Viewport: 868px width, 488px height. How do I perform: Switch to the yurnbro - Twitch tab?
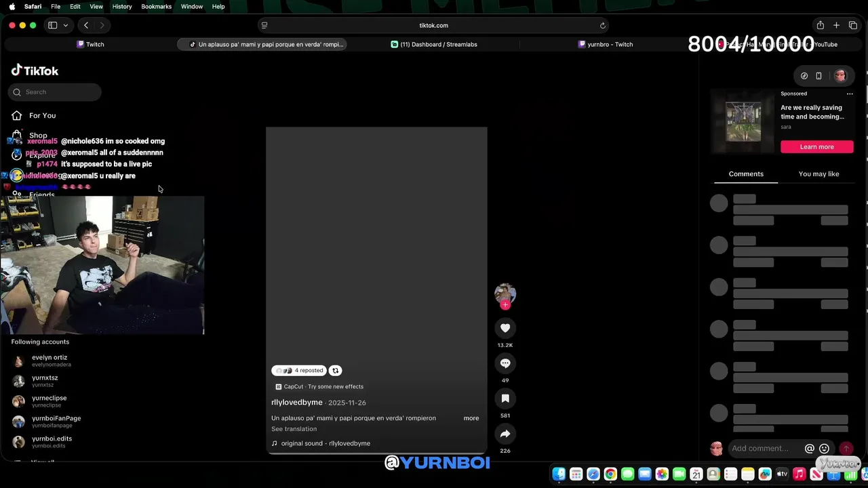606,44
